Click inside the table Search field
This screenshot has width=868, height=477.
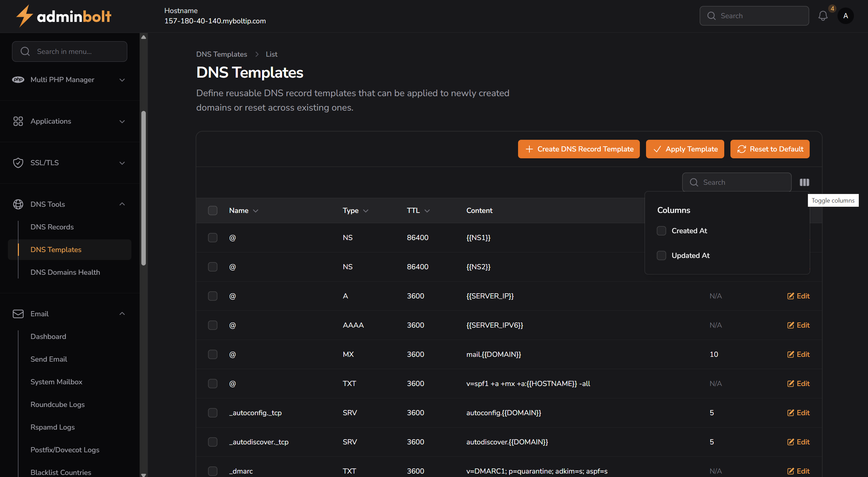tap(736, 182)
